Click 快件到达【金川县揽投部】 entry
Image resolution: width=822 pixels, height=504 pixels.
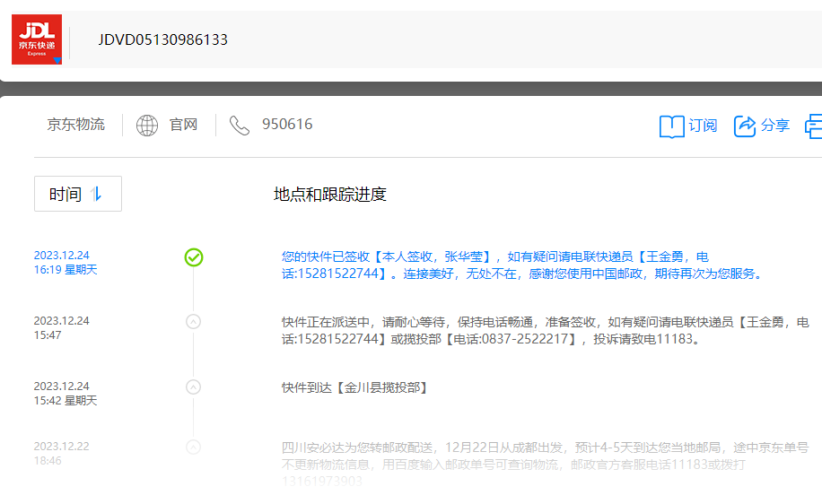pyautogui.click(x=354, y=387)
